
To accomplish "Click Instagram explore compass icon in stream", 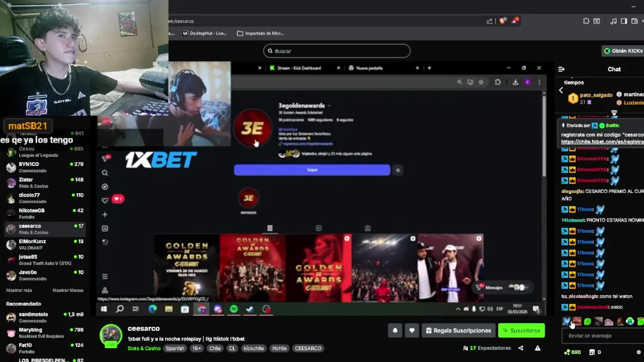I will tap(105, 187).
